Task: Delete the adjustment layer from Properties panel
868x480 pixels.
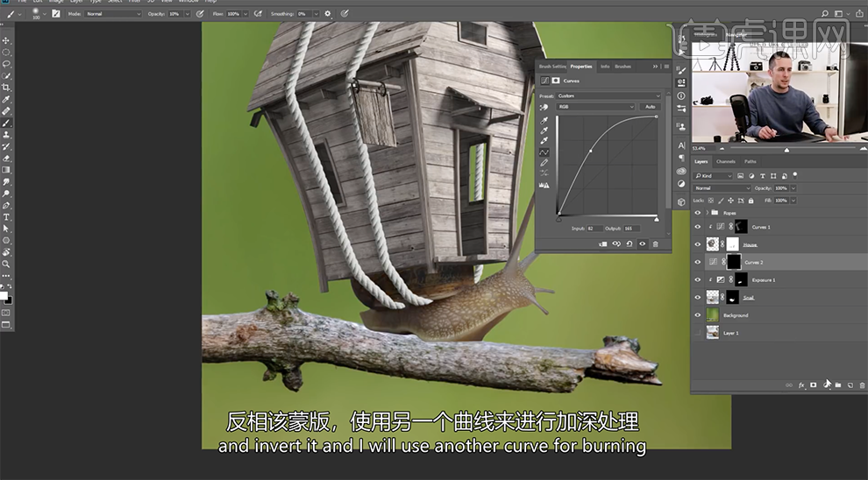Action: (x=656, y=244)
